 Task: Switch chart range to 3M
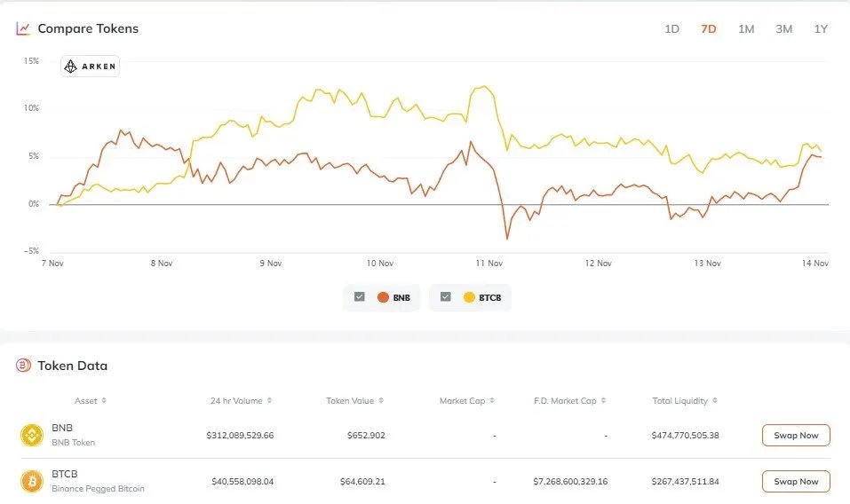pos(784,29)
